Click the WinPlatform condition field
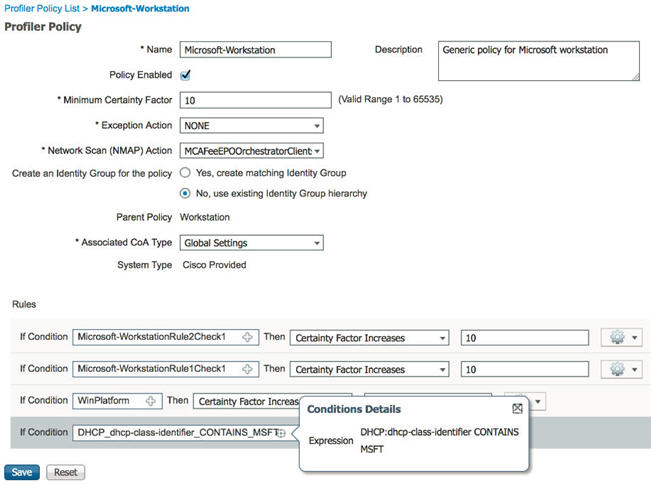Screen dimensions: 651x485 click(x=117, y=401)
